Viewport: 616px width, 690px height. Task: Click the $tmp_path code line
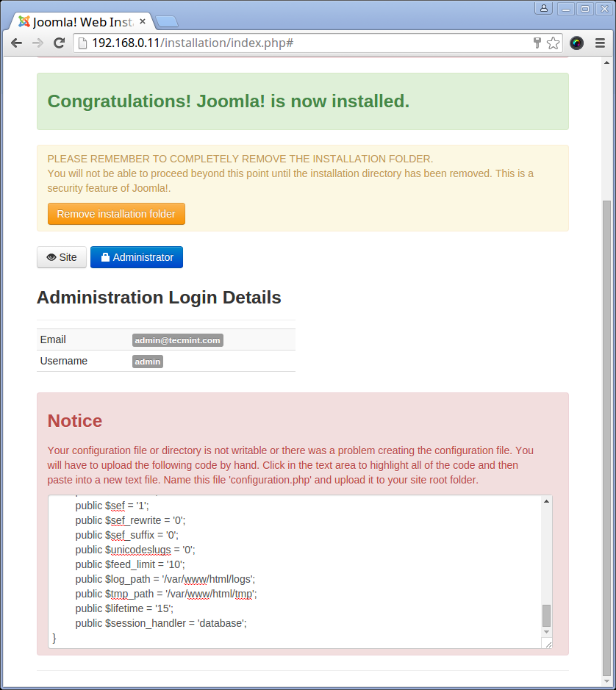[166, 594]
